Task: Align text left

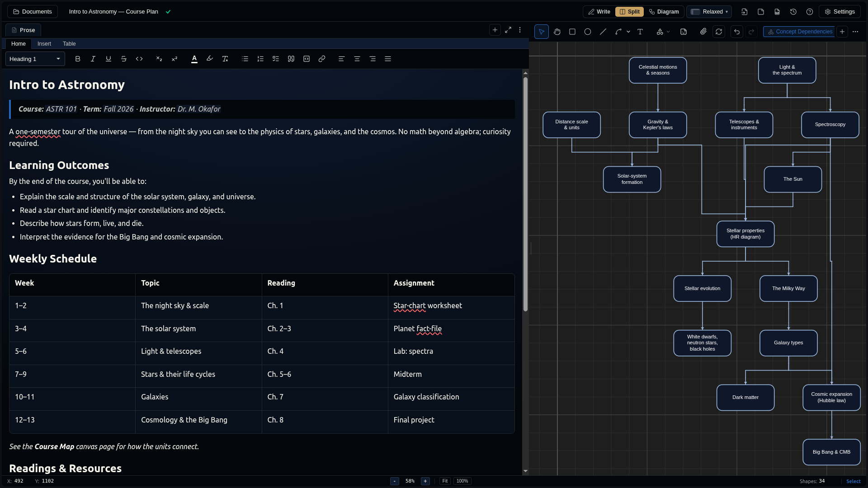Action: click(x=342, y=59)
